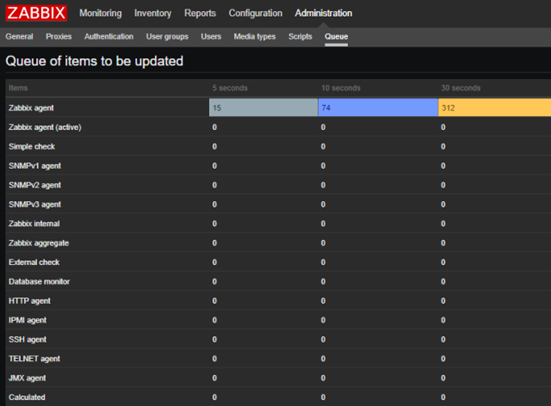Click the 30 seconds value for SSH agent
This screenshot has height=406, width=551.
(x=443, y=340)
